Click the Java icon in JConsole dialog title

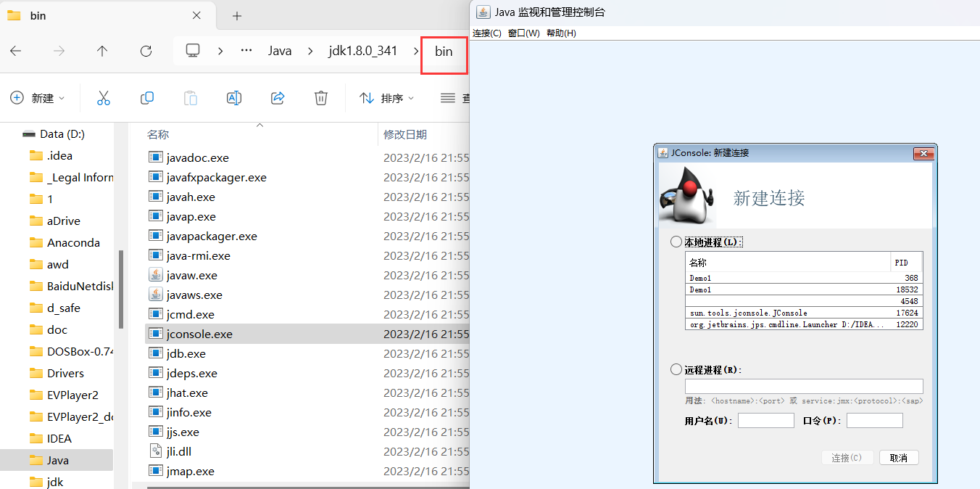663,152
